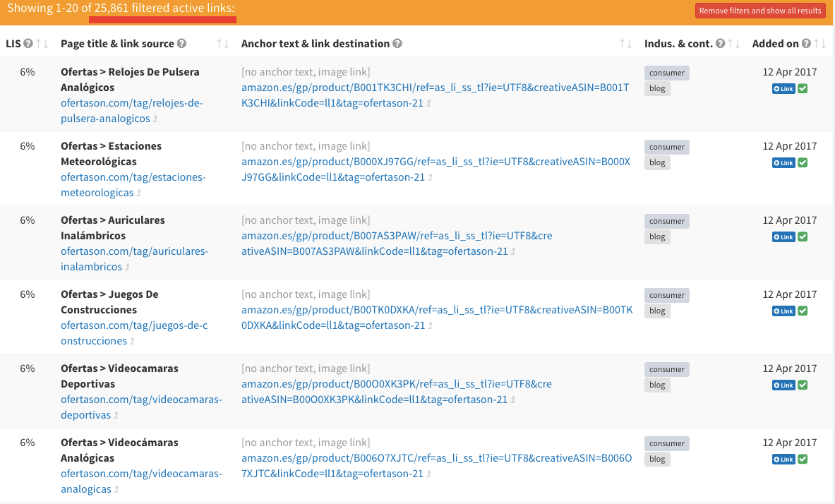835x504 pixels.
Task: Click help icon beside Anchor text & link destination
Action: 397,44
